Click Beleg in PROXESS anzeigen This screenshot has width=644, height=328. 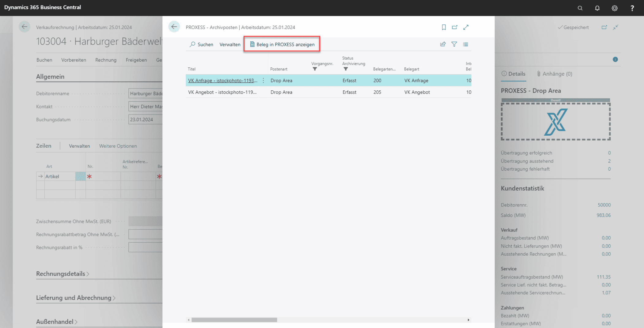coord(282,44)
